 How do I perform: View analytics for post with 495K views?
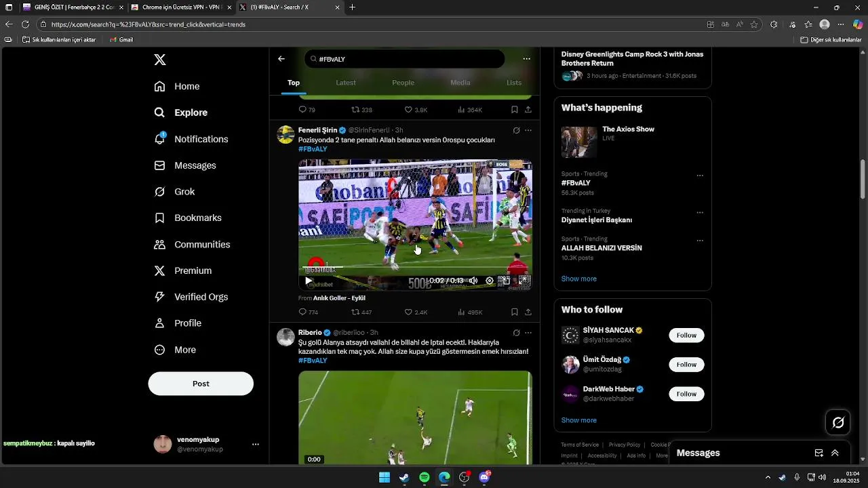pyautogui.click(x=470, y=312)
